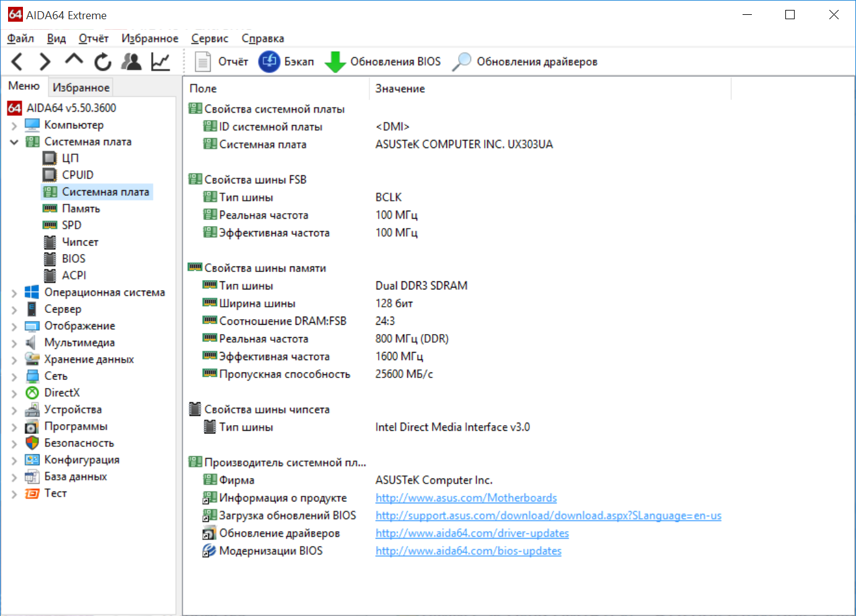Click the refresh toolbar icon
The image size is (856, 616).
tap(103, 61)
